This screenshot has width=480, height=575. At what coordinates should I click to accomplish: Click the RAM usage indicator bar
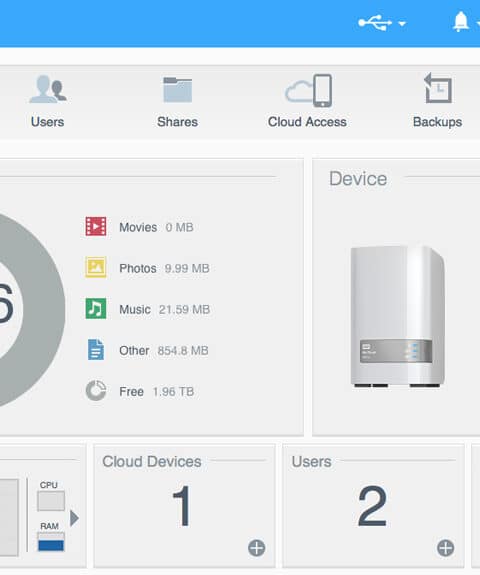(51, 542)
